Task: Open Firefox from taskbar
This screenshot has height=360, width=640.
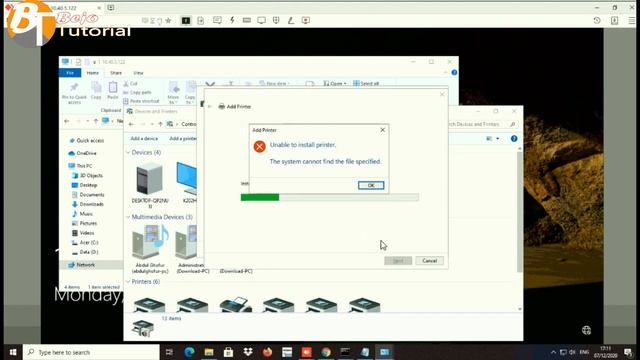Action: click(267, 352)
